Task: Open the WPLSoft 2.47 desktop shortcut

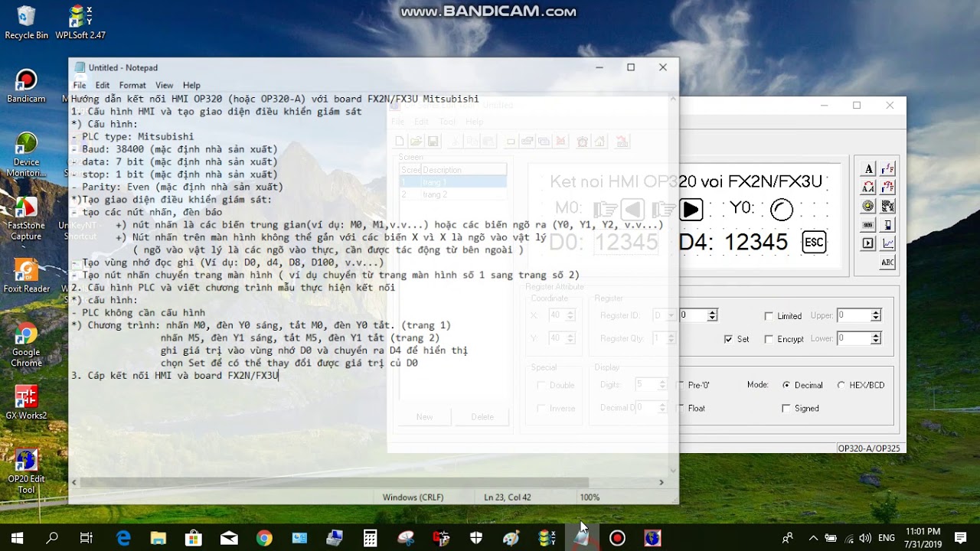Action: click(x=80, y=22)
